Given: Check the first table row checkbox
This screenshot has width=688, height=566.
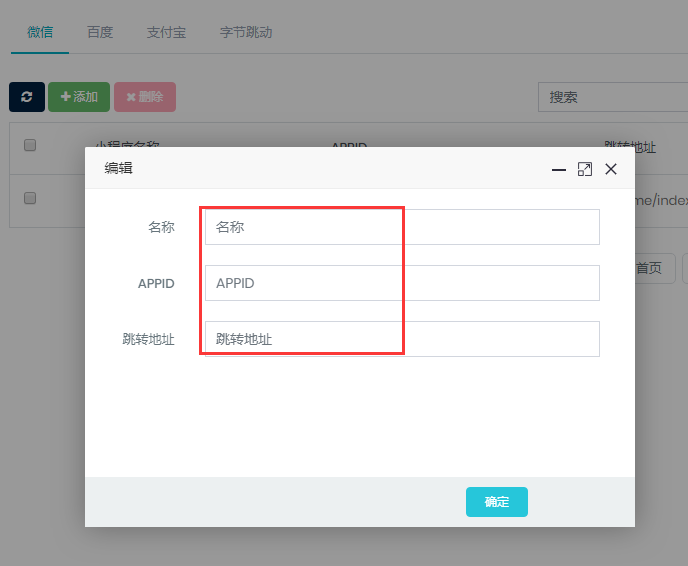Looking at the screenshot, I should tap(30, 198).
